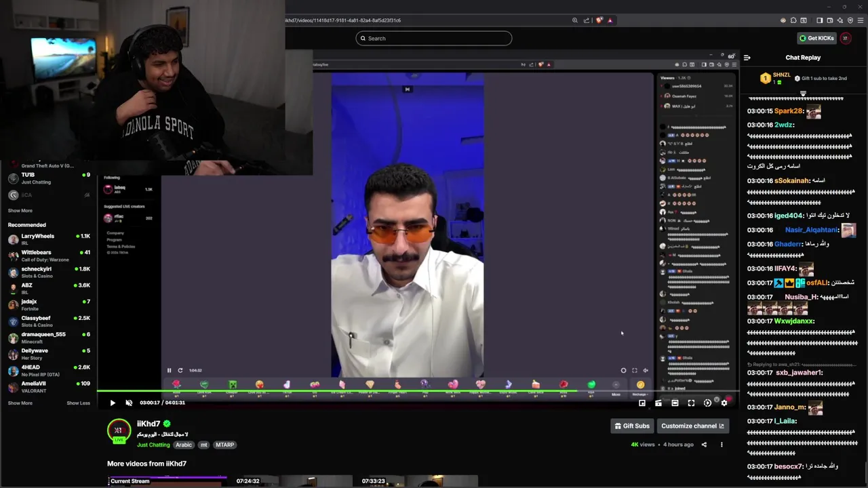Open the Current Stream video thumbnail
The width and height of the screenshot is (868, 488).
167,481
